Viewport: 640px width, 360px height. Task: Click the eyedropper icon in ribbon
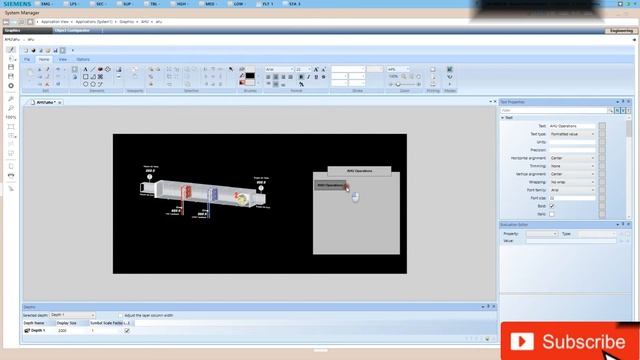[x=231, y=69]
